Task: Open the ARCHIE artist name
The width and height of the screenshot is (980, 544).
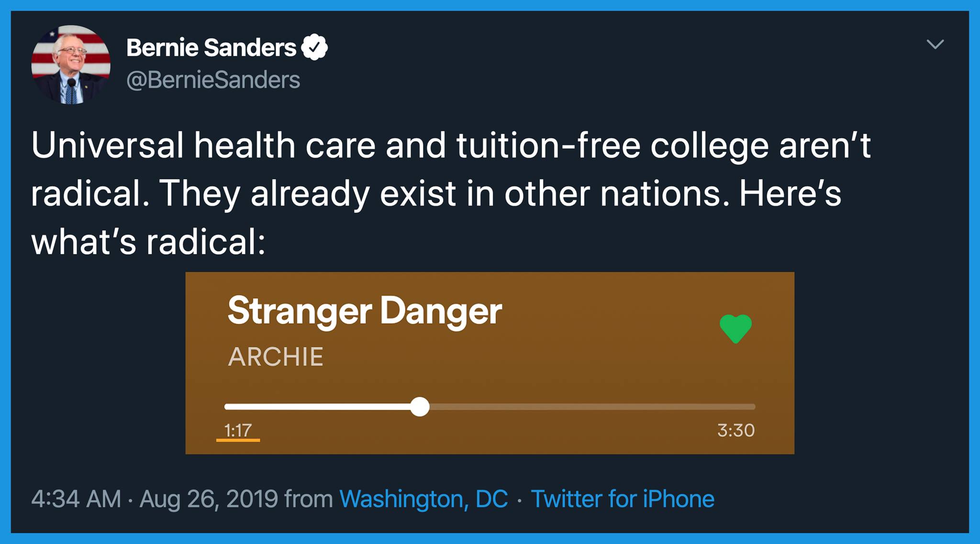Action: pyautogui.click(x=276, y=357)
